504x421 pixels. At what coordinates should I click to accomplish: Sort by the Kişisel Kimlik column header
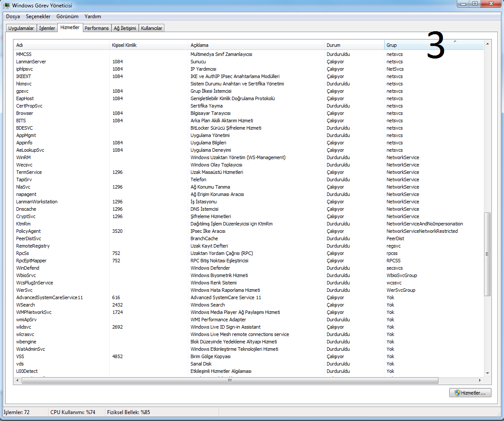coord(148,46)
